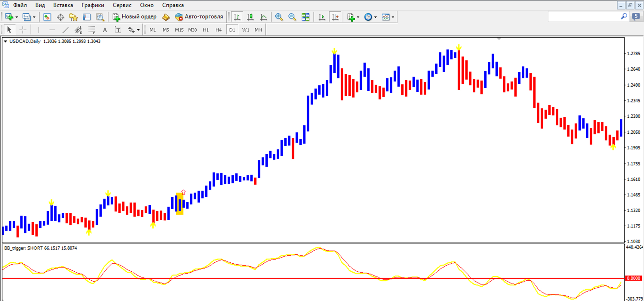
Task: Select the Crosshair tool
Action: [x=23, y=30]
